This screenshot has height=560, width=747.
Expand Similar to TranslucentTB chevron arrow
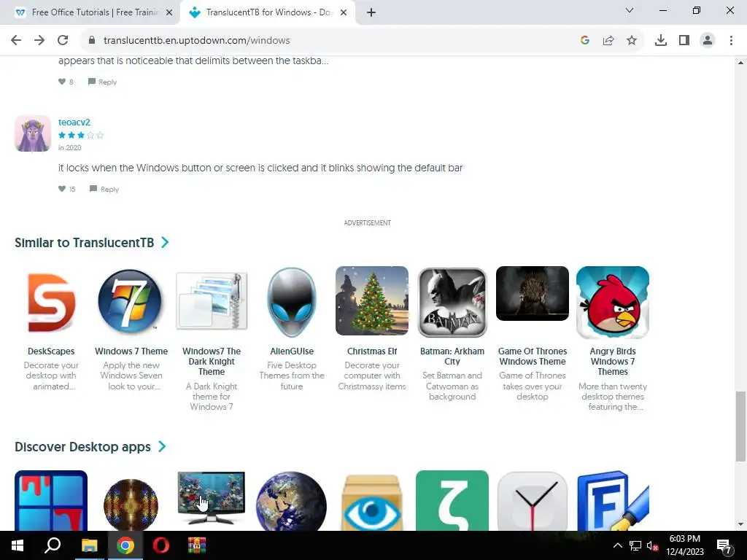pos(165,242)
